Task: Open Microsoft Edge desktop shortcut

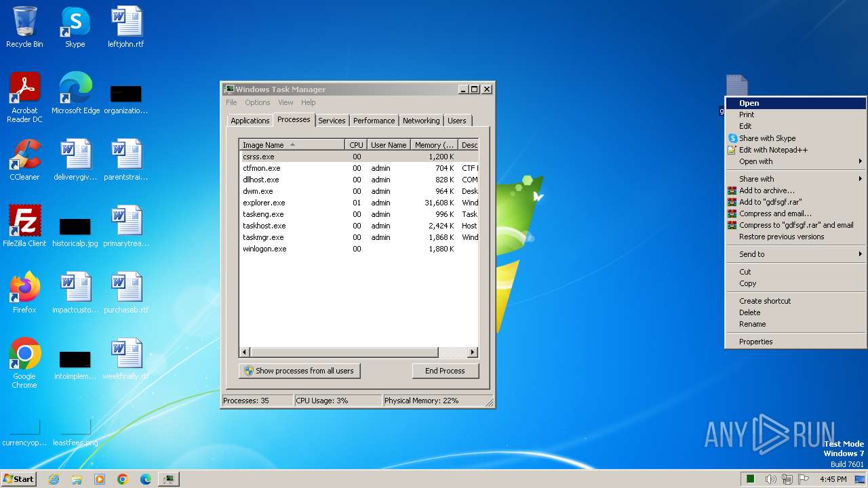Action: pos(75,94)
